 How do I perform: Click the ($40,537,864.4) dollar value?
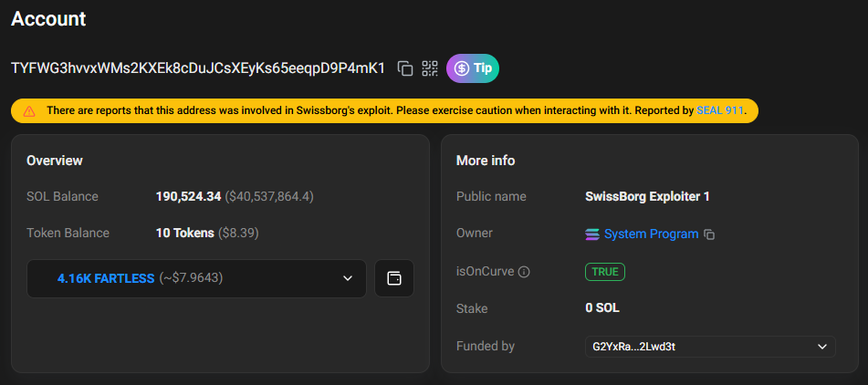tap(269, 196)
